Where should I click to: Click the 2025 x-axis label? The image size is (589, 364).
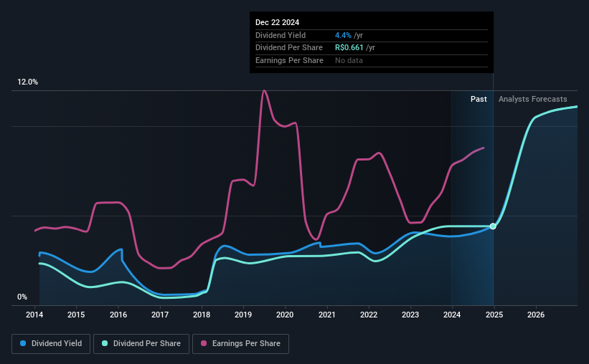(x=494, y=315)
